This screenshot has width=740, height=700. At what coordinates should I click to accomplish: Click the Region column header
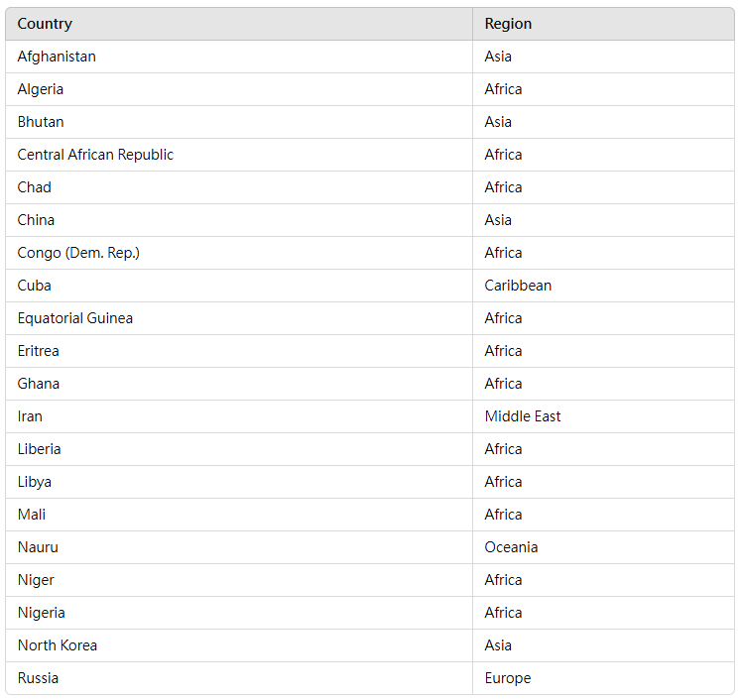point(508,24)
